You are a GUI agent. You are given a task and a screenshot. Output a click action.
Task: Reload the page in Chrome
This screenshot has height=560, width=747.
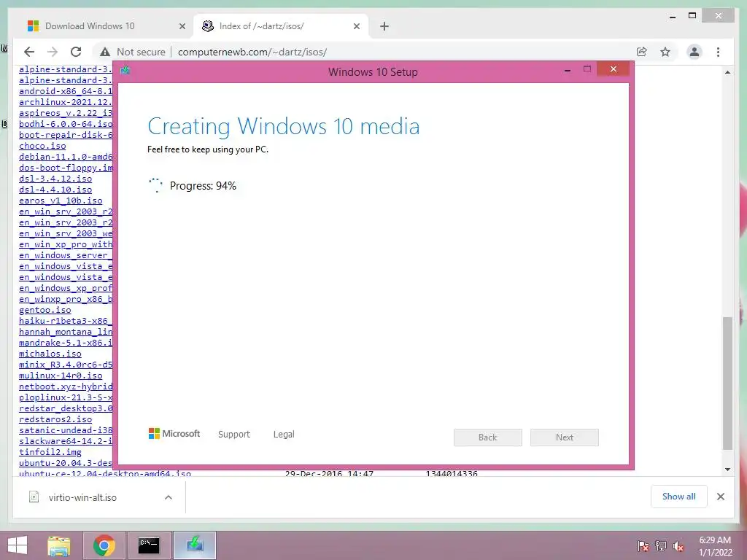point(76,52)
